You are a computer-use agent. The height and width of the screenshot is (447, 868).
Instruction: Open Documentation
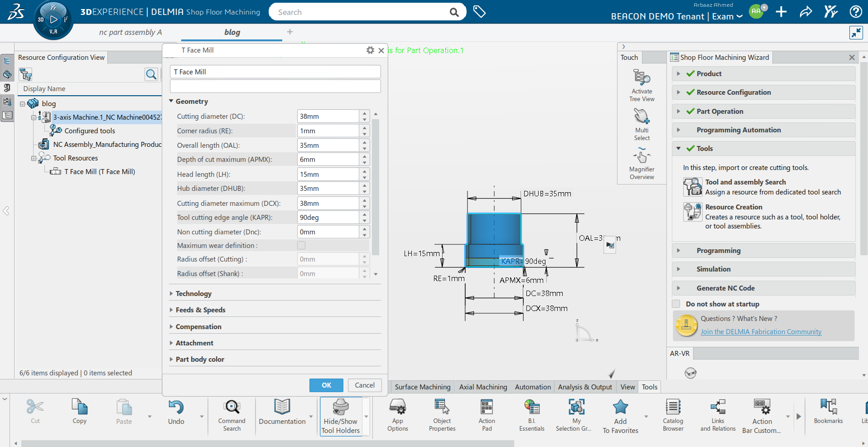pyautogui.click(x=282, y=411)
